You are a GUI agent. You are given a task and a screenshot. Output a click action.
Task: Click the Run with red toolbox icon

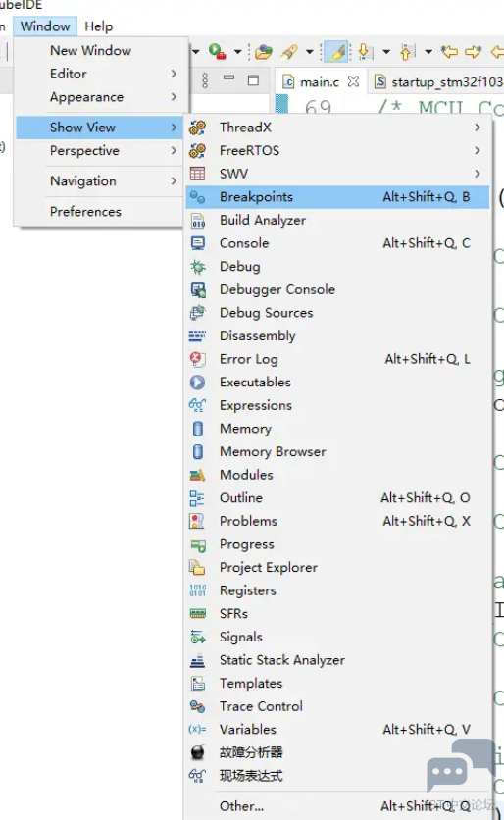217,51
